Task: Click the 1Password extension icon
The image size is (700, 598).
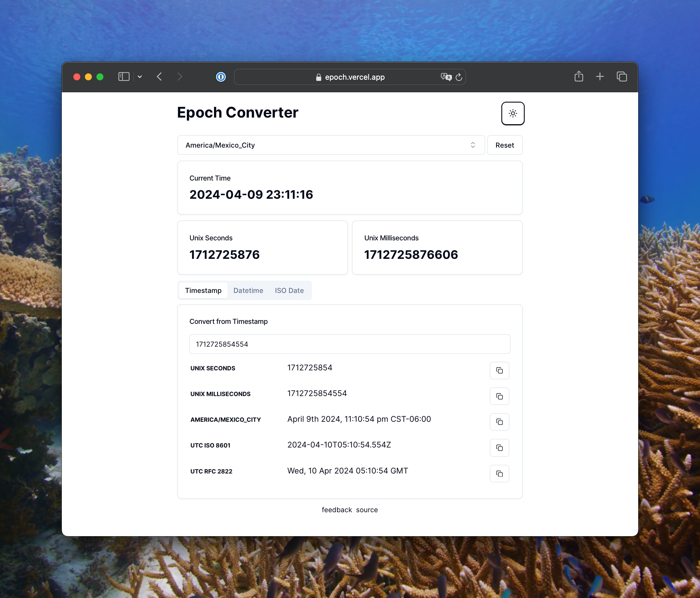Action: (x=220, y=77)
